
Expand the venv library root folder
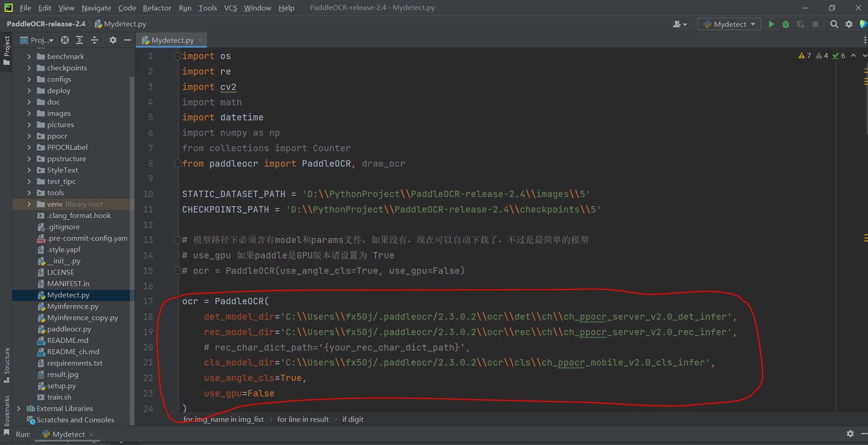coord(29,204)
